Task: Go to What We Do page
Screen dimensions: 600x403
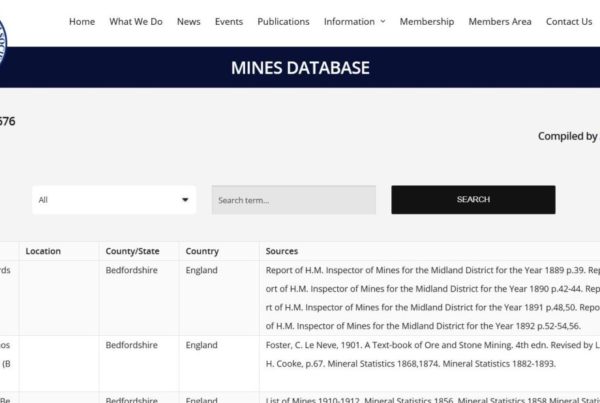Action: [x=136, y=22]
